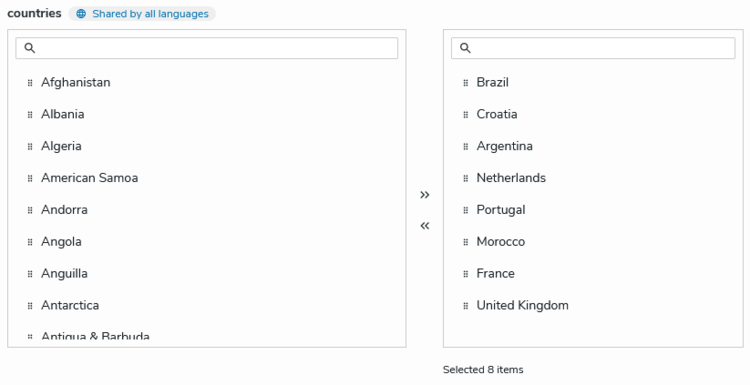Click the search magnifier in the available list
This screenshot has height=385, width=750.
click(x=30, y=48)
